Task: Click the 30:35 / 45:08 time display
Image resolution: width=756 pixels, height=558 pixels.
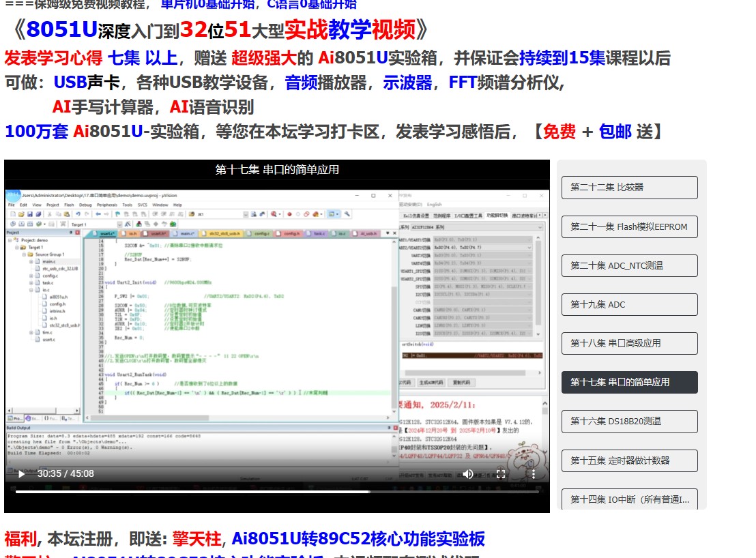Action: coord(66,473)
